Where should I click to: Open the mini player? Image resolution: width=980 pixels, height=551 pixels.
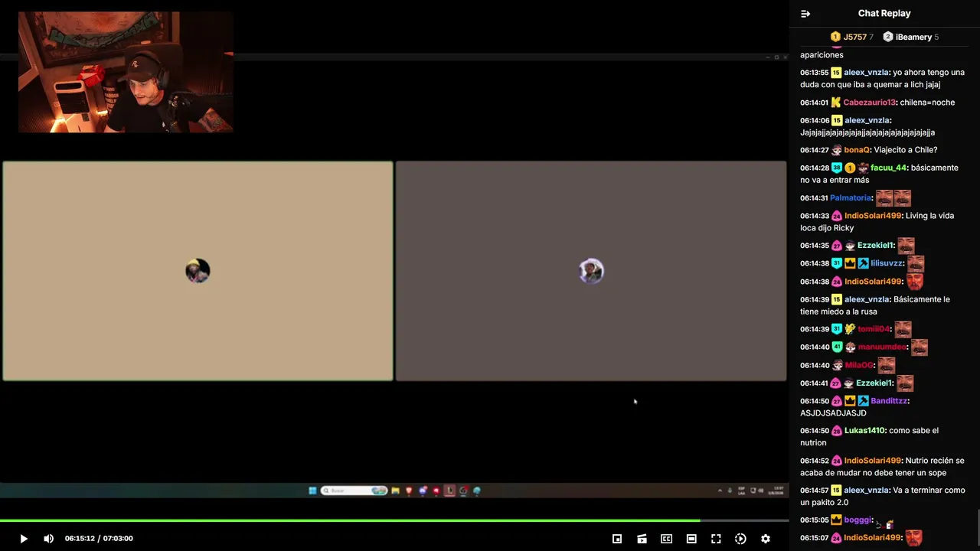pos(617,539)
